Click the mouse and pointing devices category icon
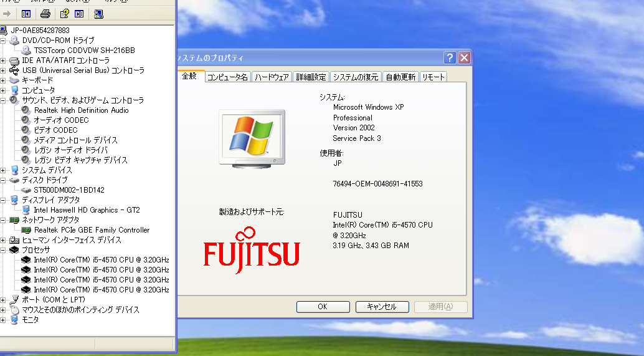 point(14,309)
